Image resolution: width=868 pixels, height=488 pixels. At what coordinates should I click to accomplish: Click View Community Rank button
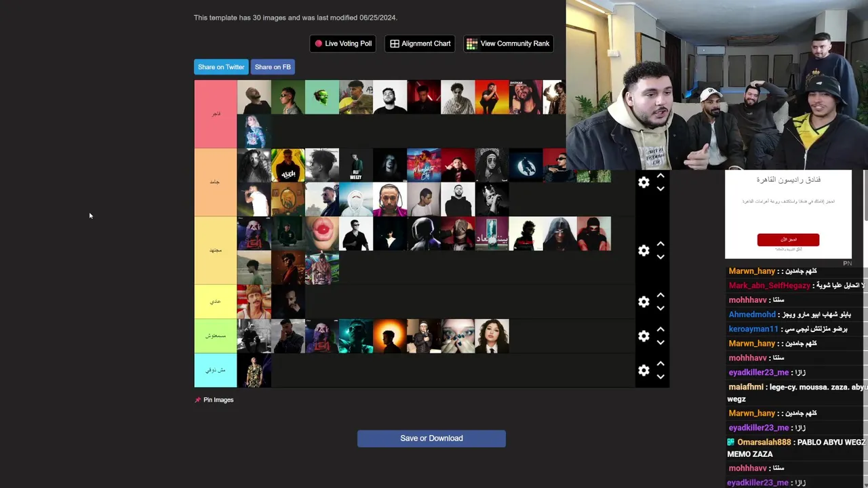tap(509, 43)
